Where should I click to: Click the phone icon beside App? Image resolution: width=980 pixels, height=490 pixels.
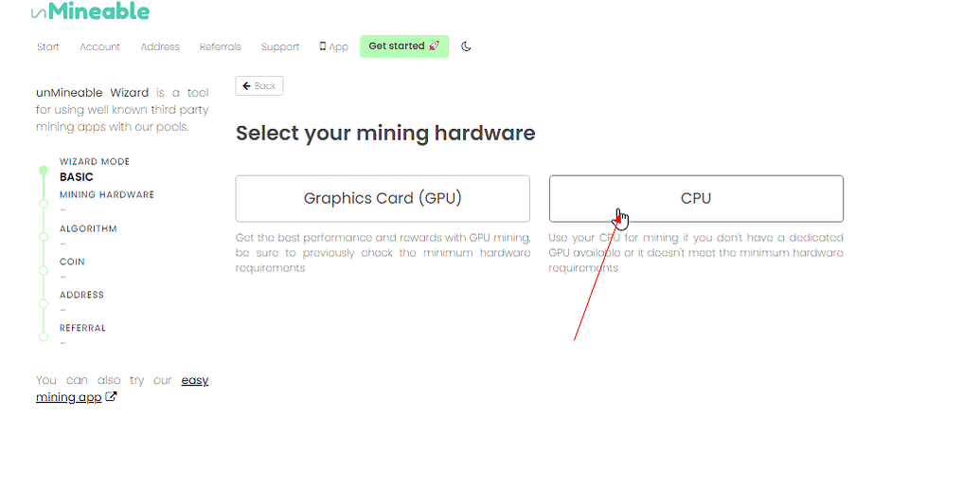click(x=323, y=46)
